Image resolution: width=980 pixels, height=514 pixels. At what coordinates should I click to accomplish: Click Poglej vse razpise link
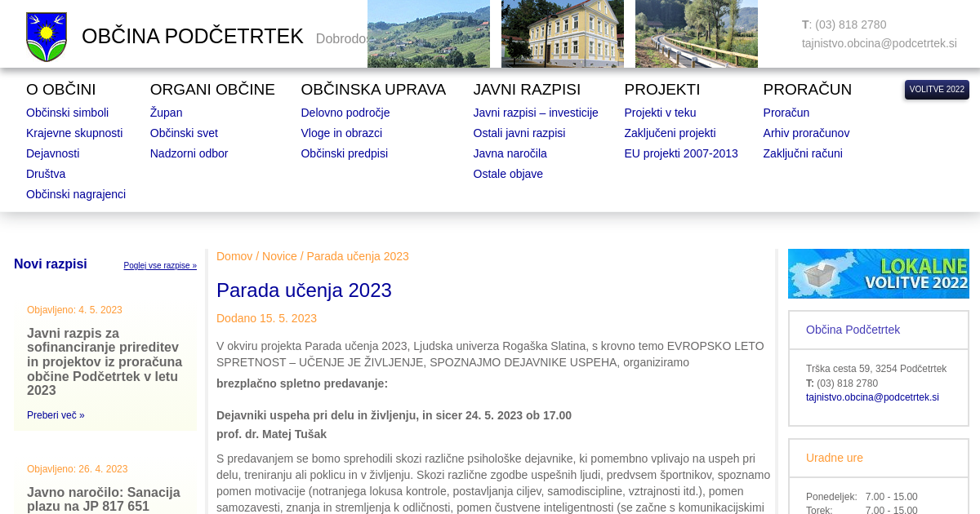point(160,266)
